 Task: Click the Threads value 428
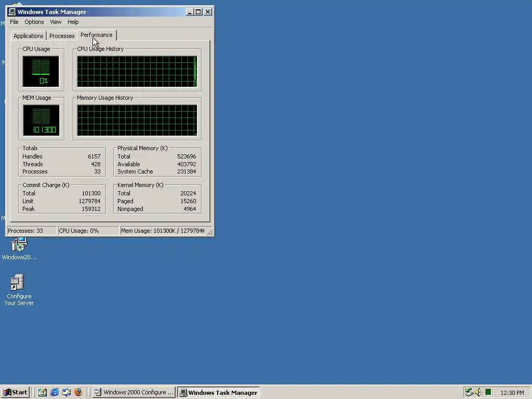(96, 164)
